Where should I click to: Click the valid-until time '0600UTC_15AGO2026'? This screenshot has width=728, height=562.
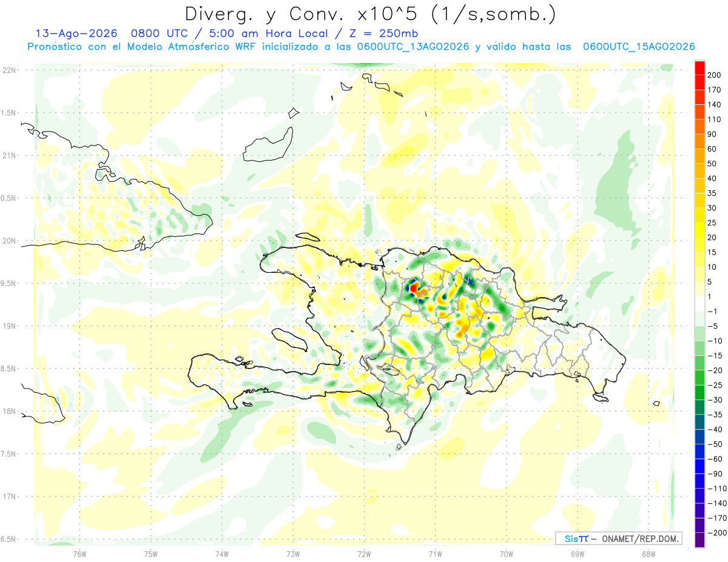click(639, 47)
